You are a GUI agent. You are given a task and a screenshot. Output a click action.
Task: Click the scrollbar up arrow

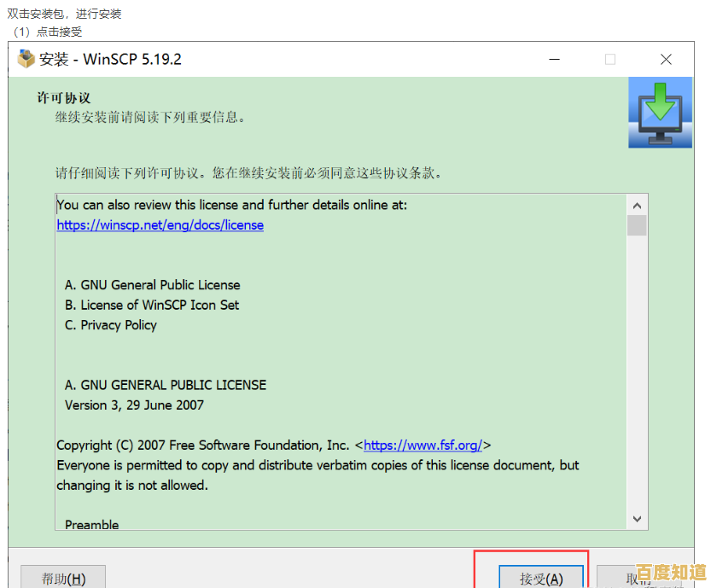click(x=636, y=205)
